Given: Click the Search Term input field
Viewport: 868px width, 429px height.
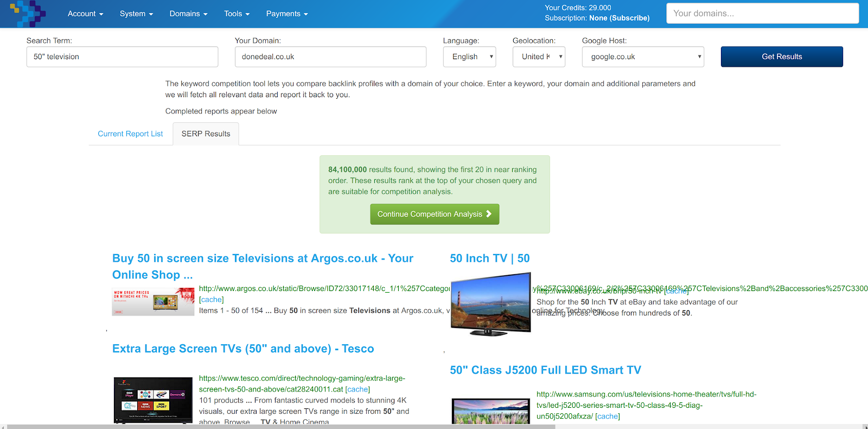Looking at the screenshot, I should point(122,56).
